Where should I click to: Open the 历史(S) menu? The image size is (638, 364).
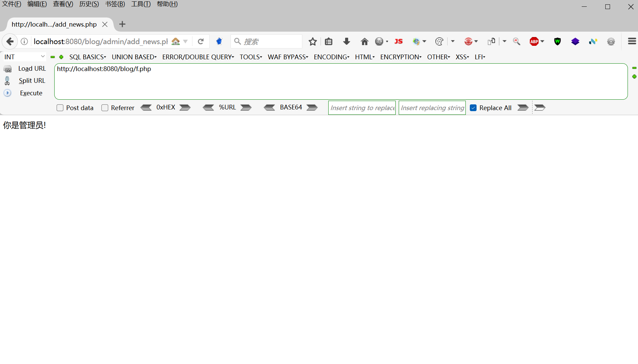coord(89,4)
